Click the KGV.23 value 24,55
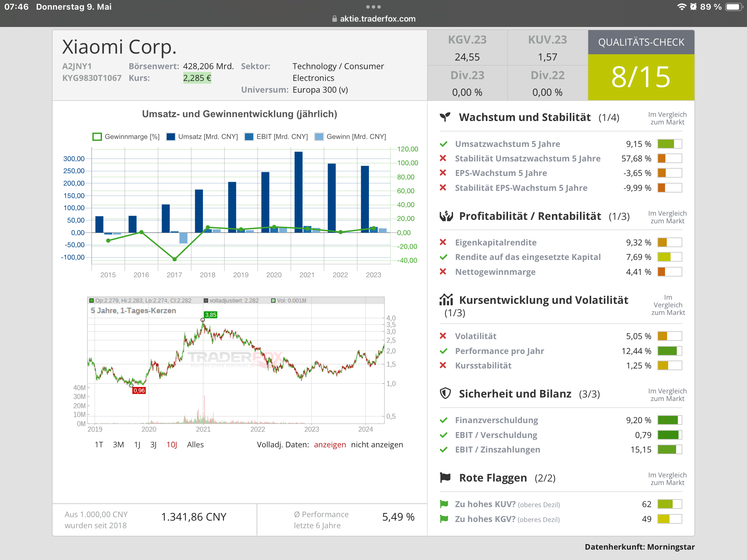Image resolution: width=747 pixels, height=560 pixels. click(x=467, y=57)
